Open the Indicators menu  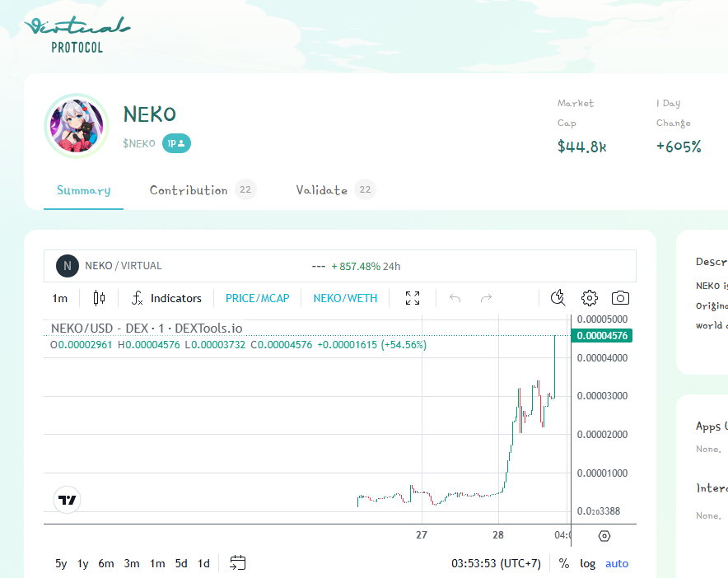click(x=166, y=298)
